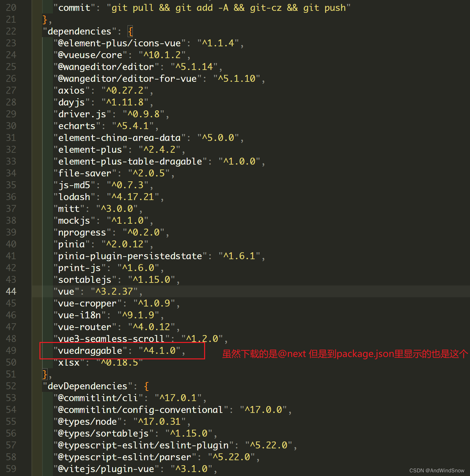The image size is (470, 476).
Task: Click the opening brace after "dependencies"
Action: coord(130,31)
